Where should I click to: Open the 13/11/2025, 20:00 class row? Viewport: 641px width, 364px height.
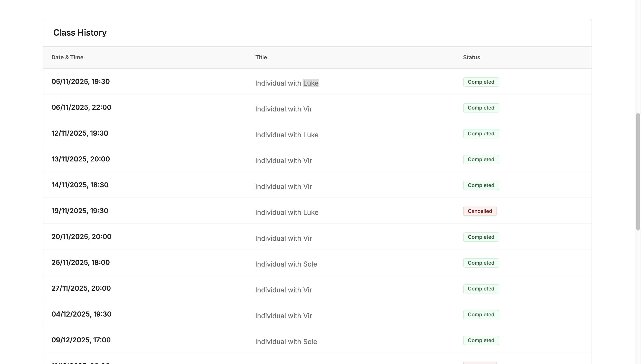tap(81, 159)
